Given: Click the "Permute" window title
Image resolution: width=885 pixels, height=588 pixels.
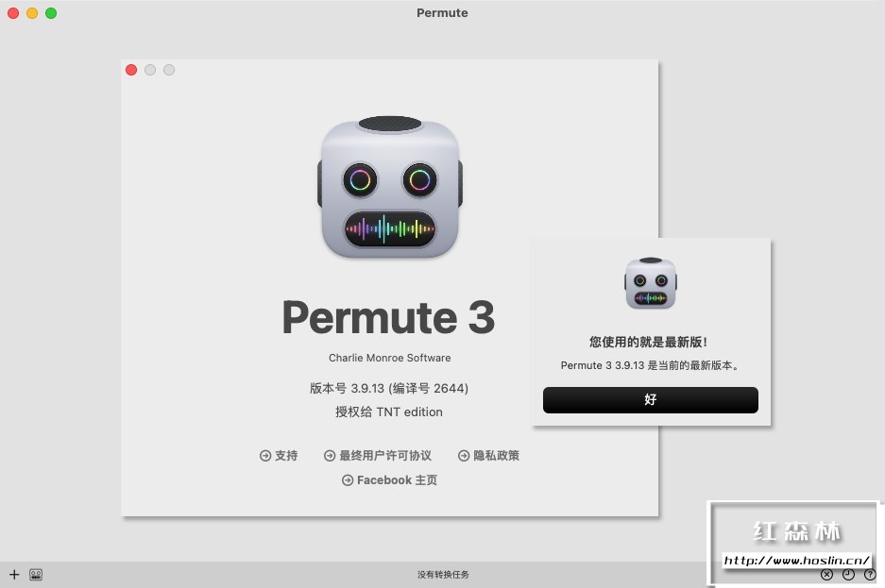Looking at the screenshot, I should 442,13.
